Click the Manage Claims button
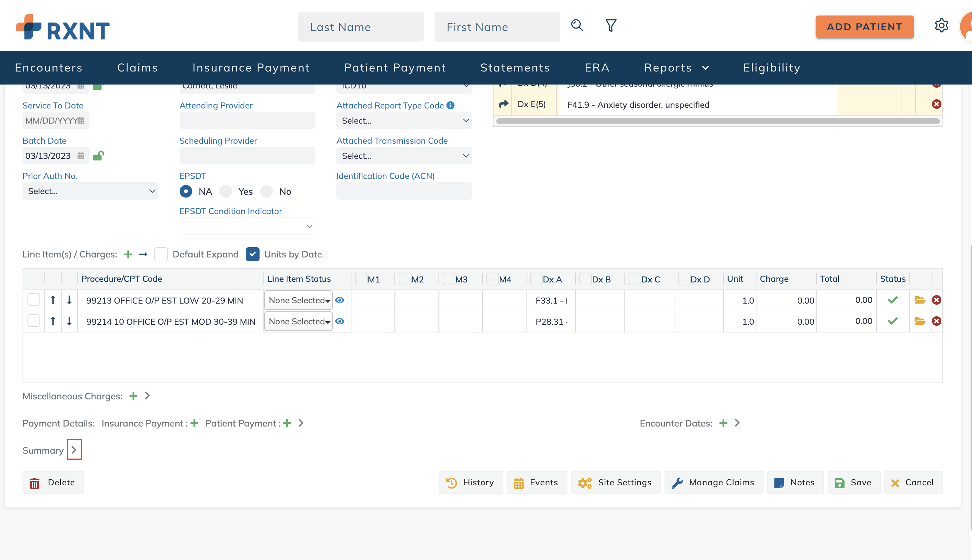This screenshot has width=972, height=560. tap(714, 482)
